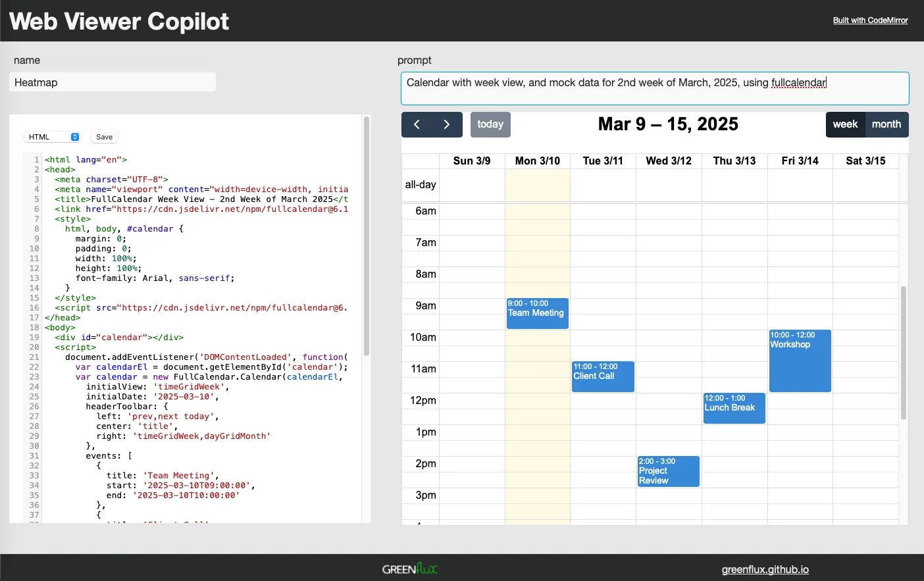Image resolution: width=924 pixels, height=581 pixels.
Task: Focus the prompt text box
Action: pyautogui.click(x=654, y=88)
